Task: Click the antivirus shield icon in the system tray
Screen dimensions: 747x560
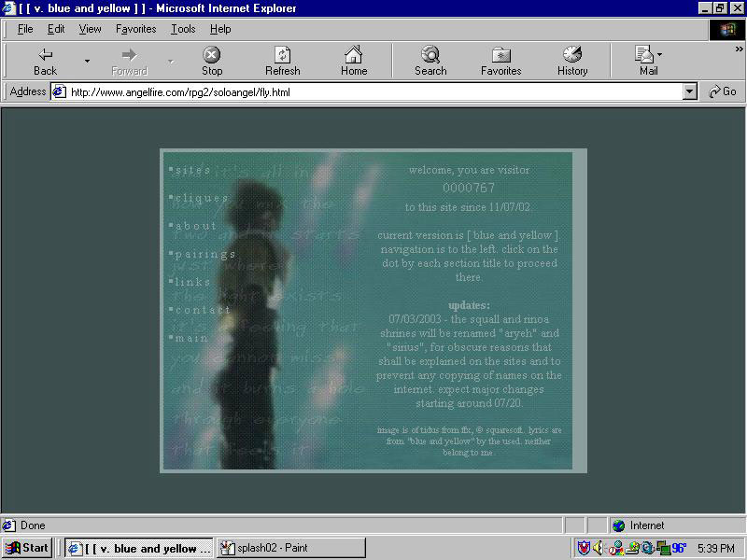Action: click(583, 548)
